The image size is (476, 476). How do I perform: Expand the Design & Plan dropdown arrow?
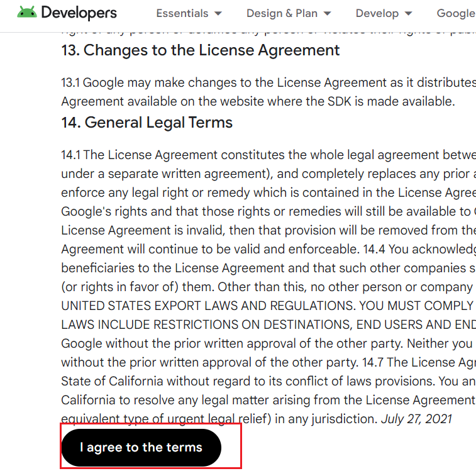(327, 14)
